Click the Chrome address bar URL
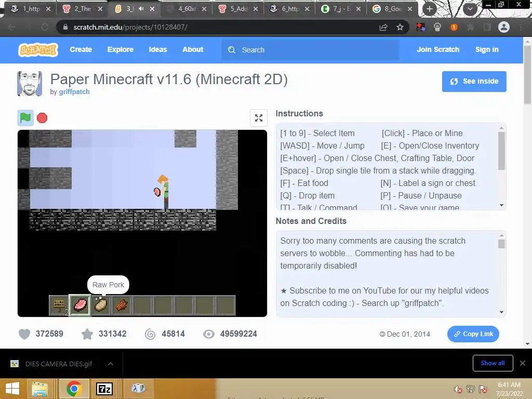 pos(130,27)
